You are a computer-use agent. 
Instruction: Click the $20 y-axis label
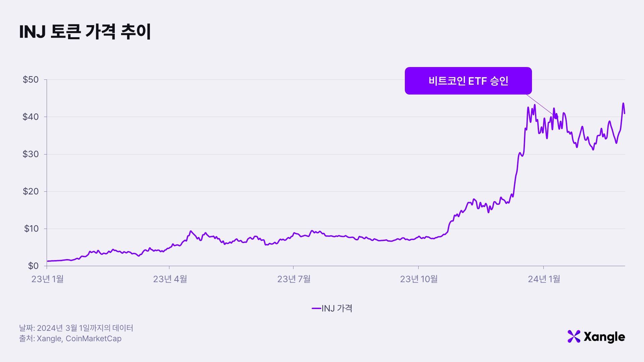coord(31,191)
